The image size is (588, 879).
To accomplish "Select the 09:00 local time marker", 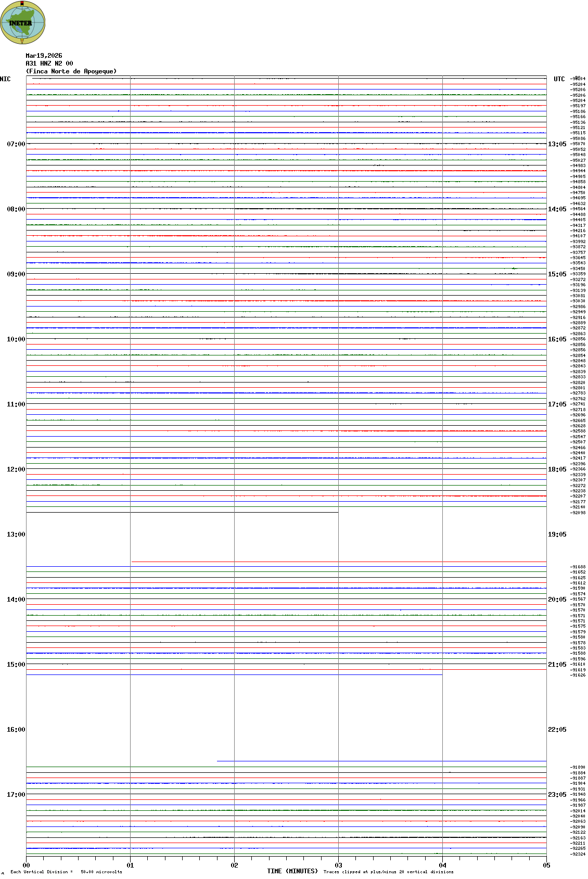I will click(16, 274).
